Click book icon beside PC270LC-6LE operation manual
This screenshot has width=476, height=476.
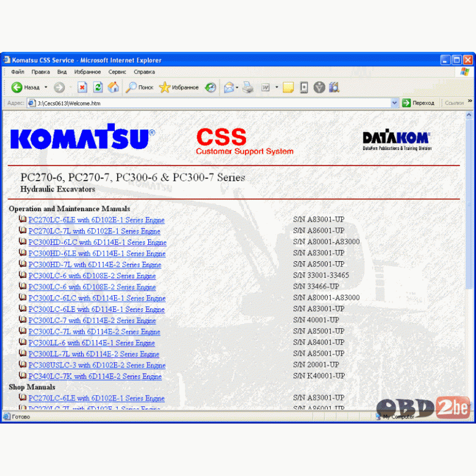(x=23, y=219)
